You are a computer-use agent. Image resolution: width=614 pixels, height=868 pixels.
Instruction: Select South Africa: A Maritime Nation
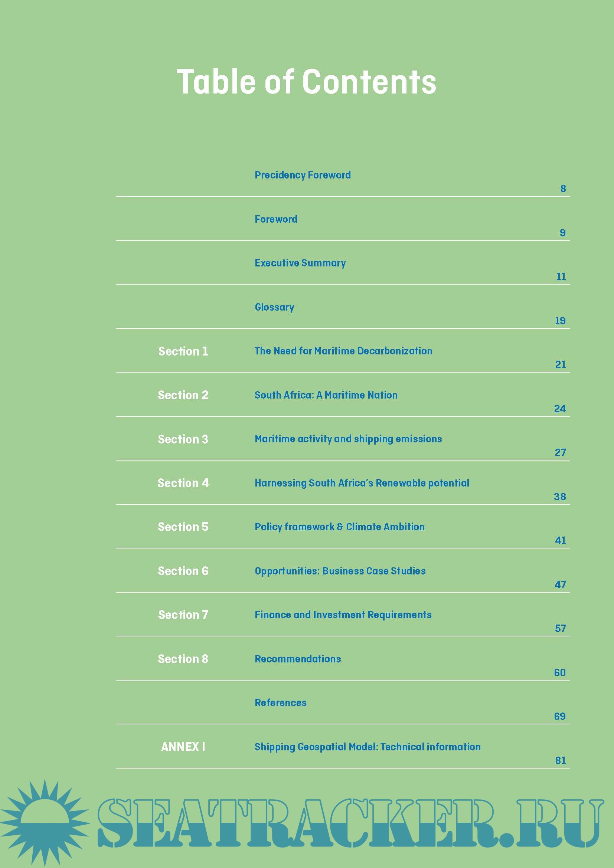click(x=326, y=395)
